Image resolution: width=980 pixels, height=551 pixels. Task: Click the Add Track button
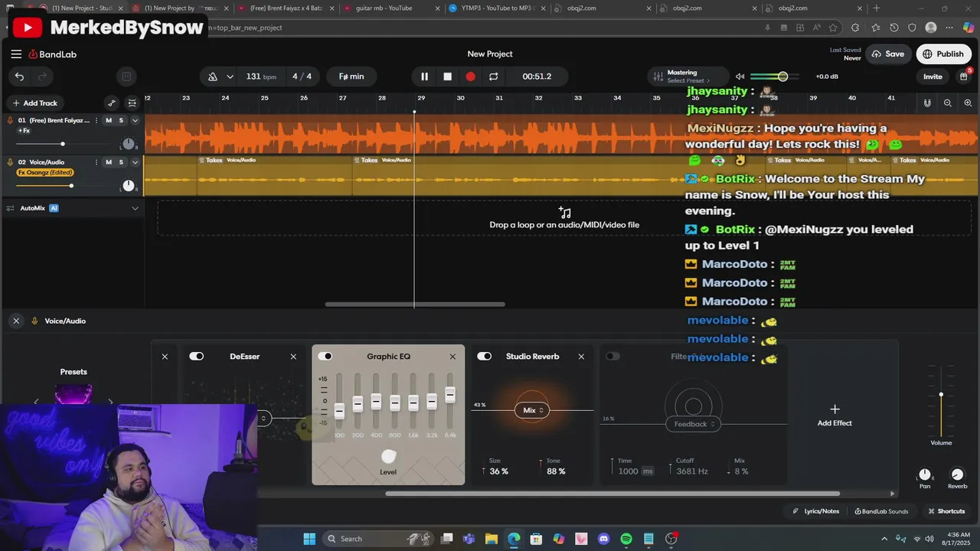click(34, 103)
